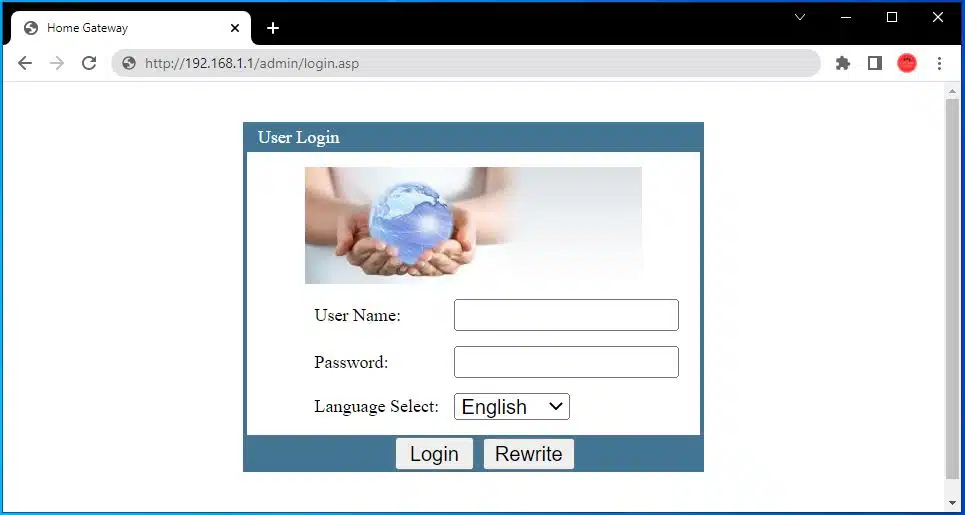Screen dimensions: 965x515
Task: Click the Rewrite button
Action: click(x=529, y=454)
